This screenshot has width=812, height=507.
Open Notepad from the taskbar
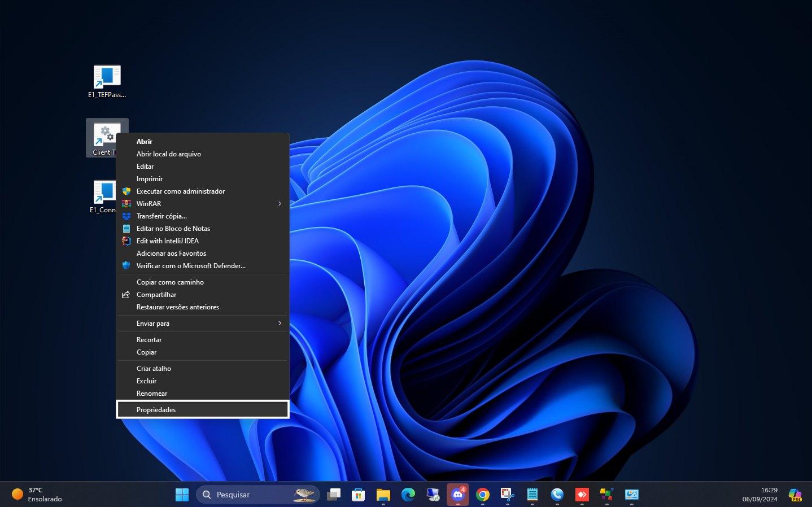coord(532,495)
